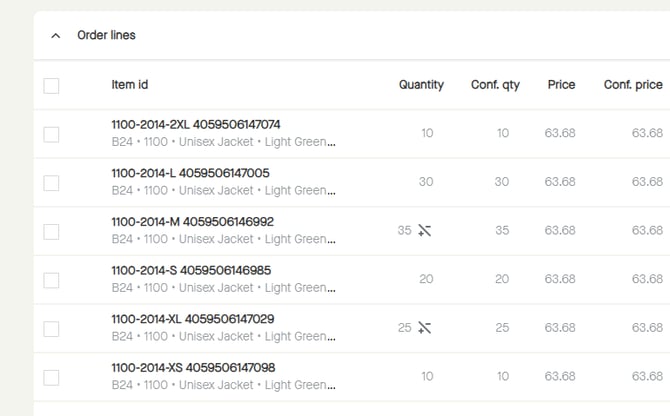The image size is (670, 416).
Task: Click the icon beside quantity 35
Action: [424, 230]
